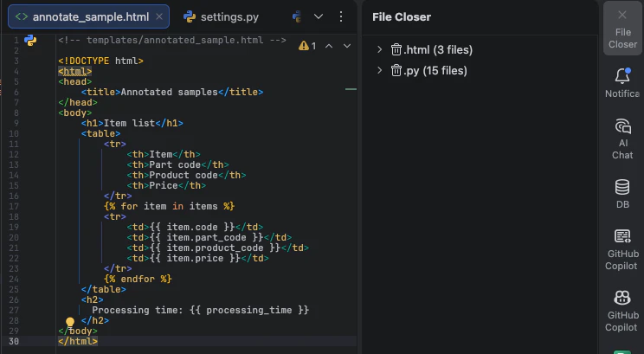Click the <!DOCTYPE html> declaration
644x354 pixels.
(100, 61)
